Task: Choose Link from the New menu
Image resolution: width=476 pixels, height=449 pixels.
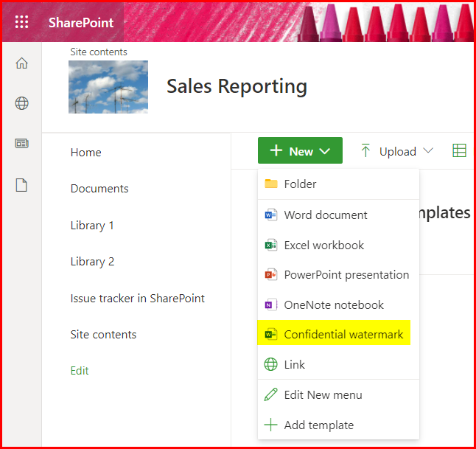Action: coord(294,365)
